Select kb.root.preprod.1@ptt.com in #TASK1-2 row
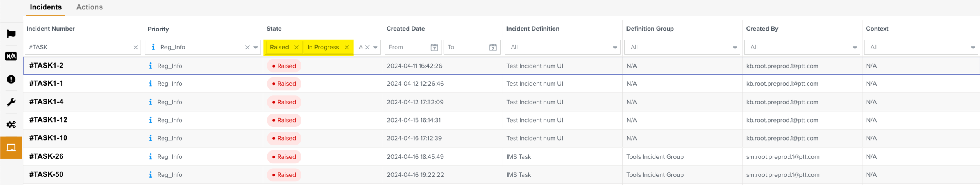The width and height of the screenshot is (980, 185). pos(782,66)
